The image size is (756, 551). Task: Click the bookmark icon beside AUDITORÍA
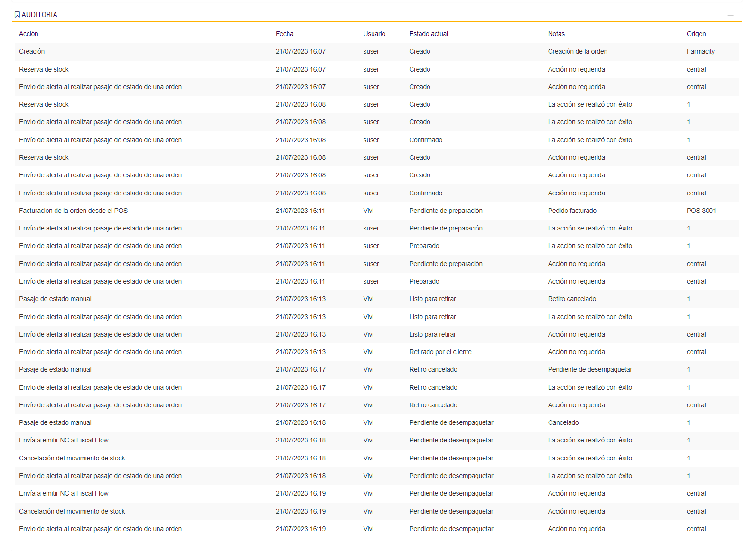click(17, 15)
